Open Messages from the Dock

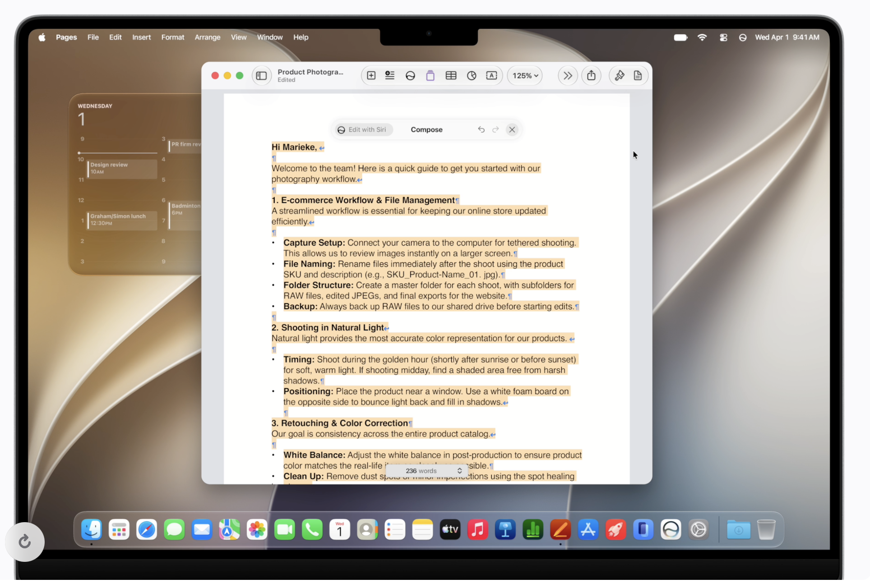(174, 529)
